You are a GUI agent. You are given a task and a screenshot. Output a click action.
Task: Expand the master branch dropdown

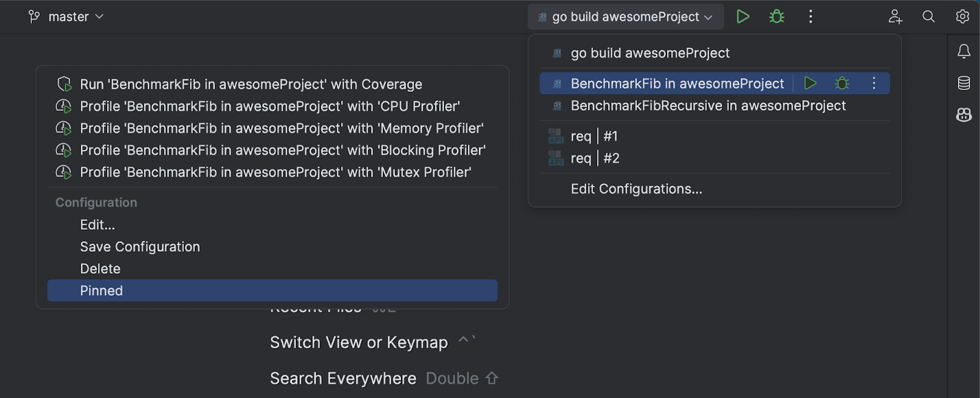pyautogui.click(x=66, y=17)
